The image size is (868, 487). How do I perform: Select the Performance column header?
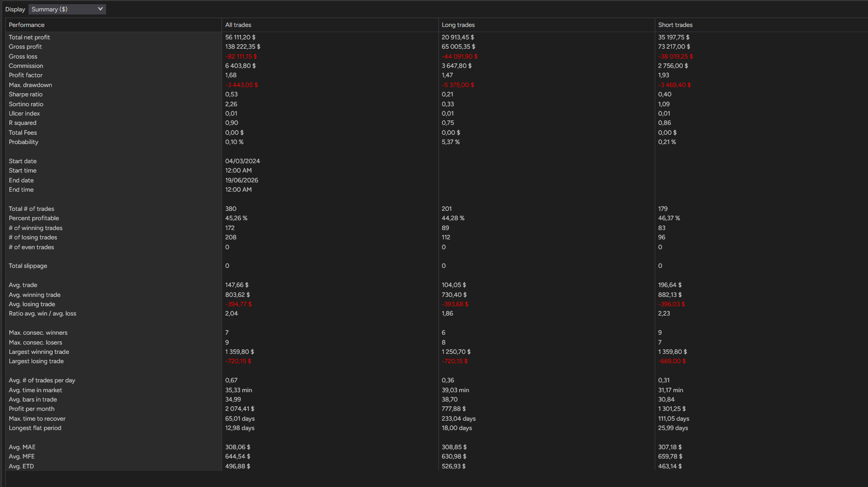click(26, 25)
